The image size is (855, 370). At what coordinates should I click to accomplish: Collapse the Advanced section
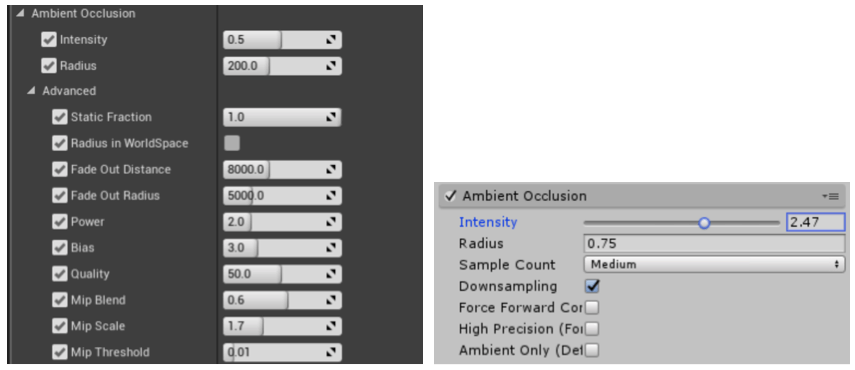31,91
